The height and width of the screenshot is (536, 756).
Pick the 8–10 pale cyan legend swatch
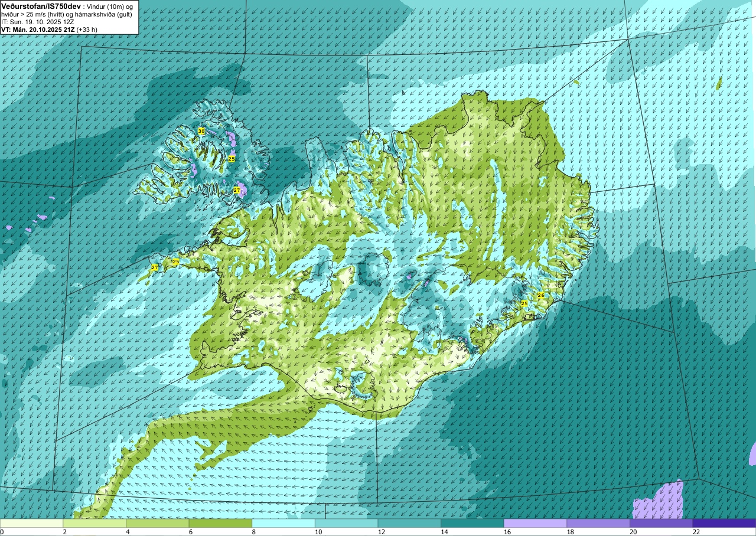(283, 523)
